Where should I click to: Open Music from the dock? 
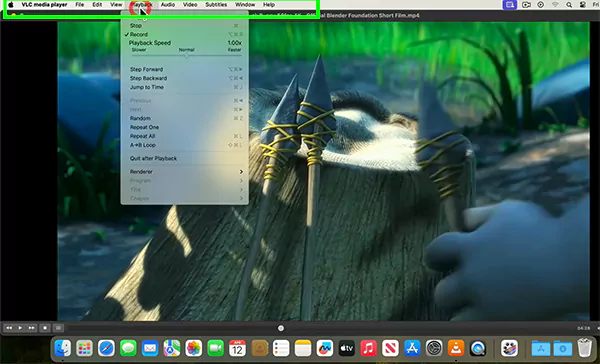click(x=368, y=348)
